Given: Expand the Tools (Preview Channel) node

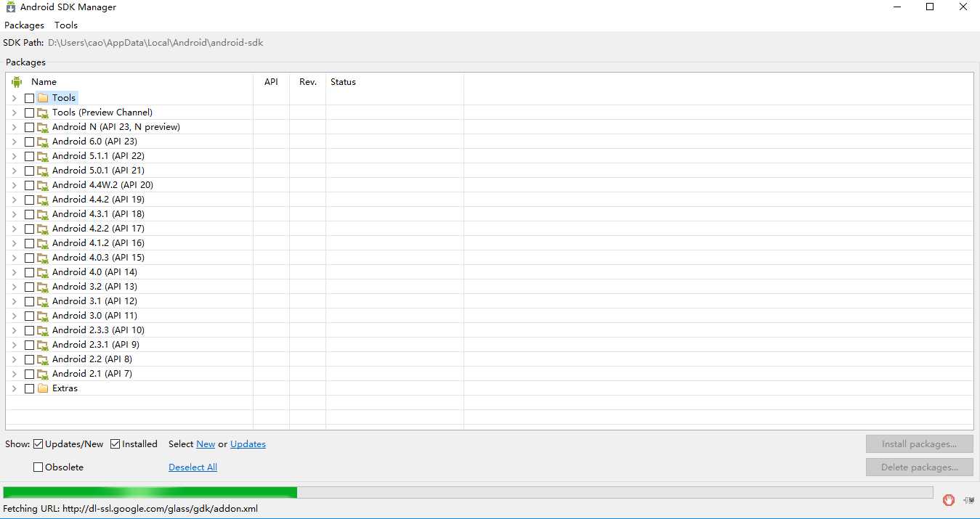Looking at the screenshot, I should tap(14, 113).
